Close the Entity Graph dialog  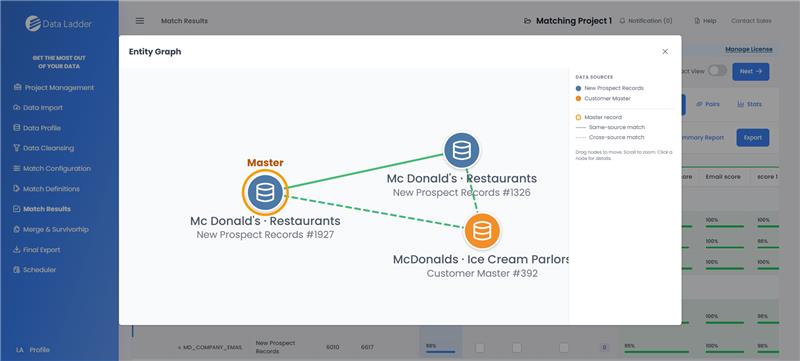(665, 51)
